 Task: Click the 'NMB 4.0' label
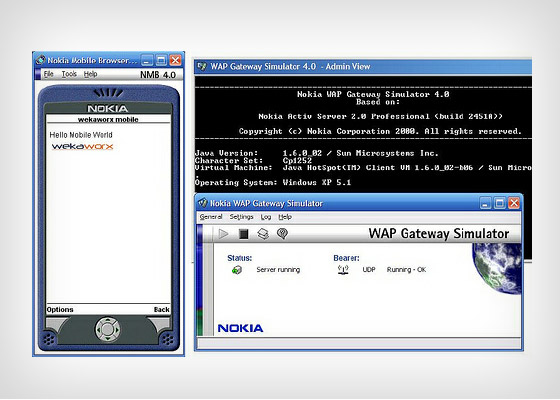click(x=158, y=75)
